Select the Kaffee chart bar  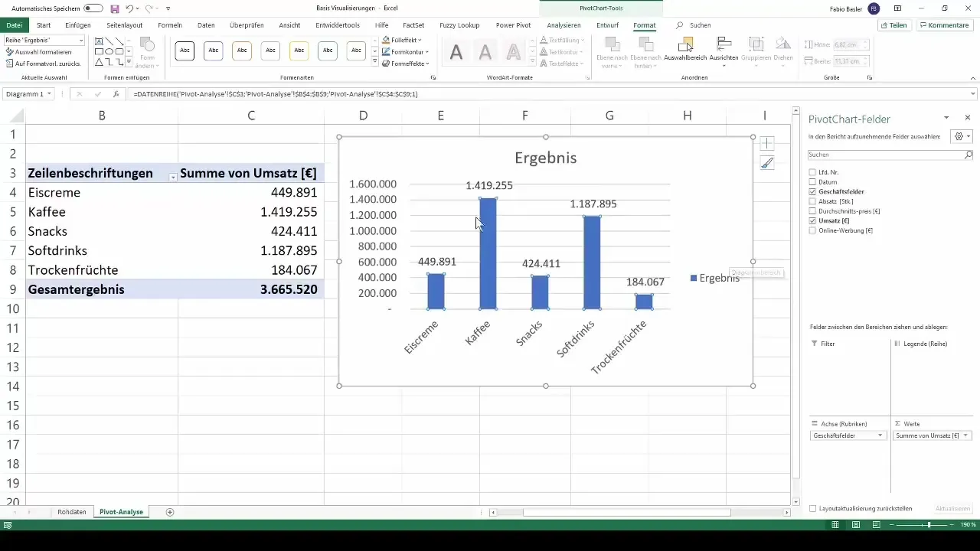point(488,253)
